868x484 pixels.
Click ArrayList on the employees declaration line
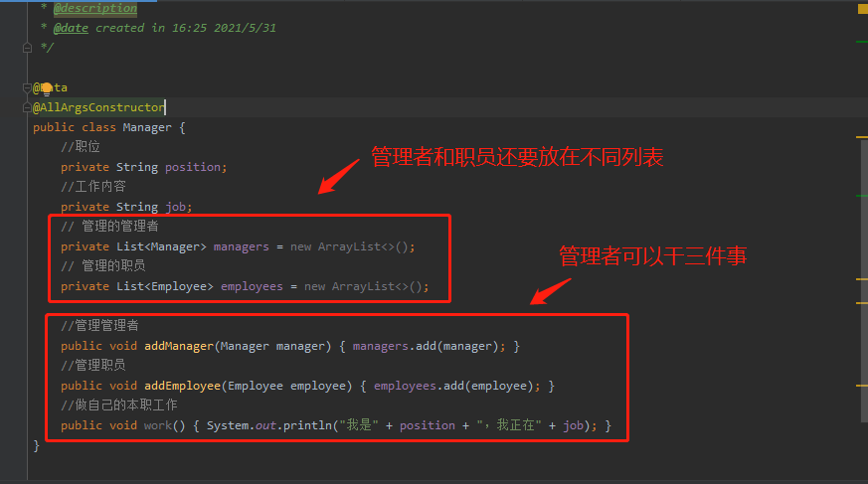363,286
